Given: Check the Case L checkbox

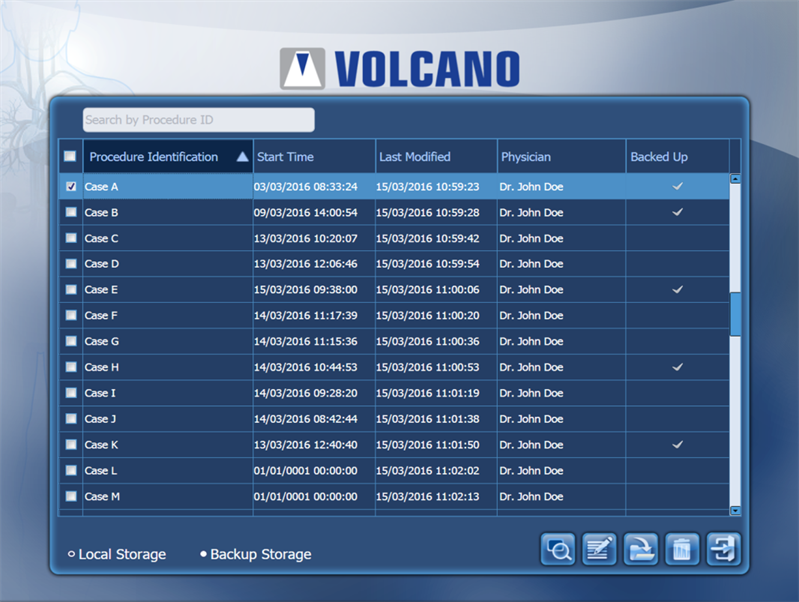Looking at the screenshot, I should coord(71,470).
